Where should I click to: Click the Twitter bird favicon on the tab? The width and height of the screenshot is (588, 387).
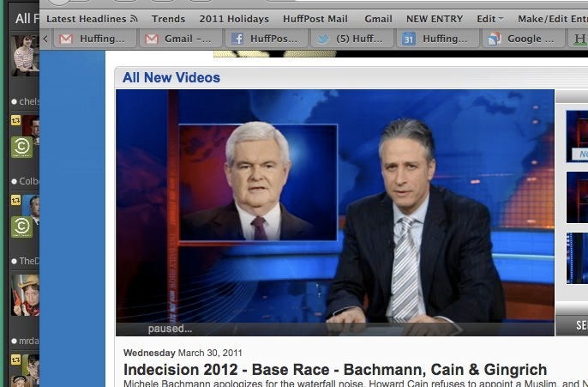tap(323, 39)
